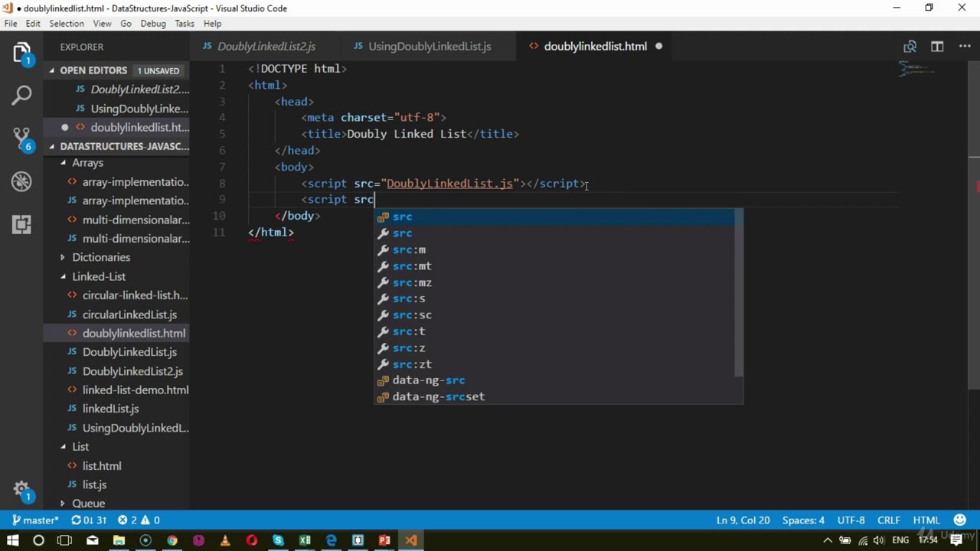The image size is (980, 551).
Task: Open the Help menu
Action: [x=212, y=24]
